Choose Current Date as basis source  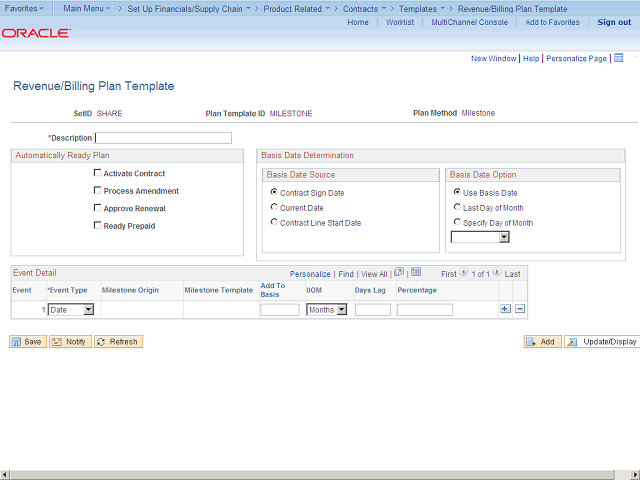point(274,207)
